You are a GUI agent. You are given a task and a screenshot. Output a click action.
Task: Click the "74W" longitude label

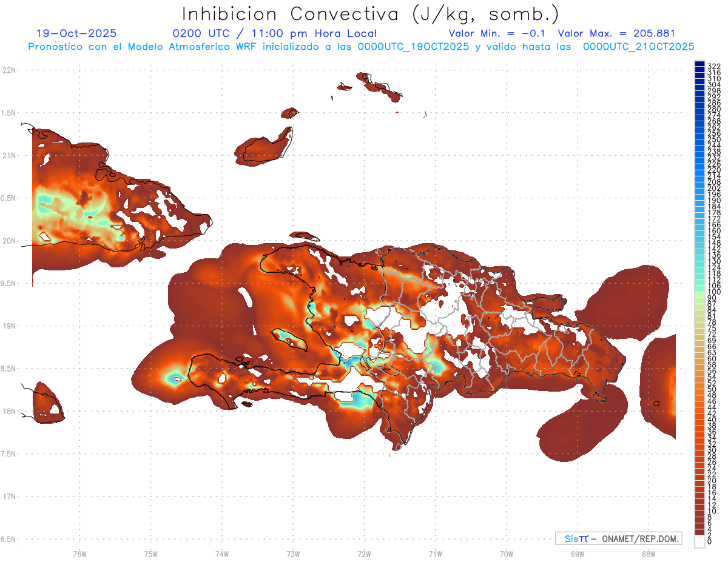click(222, 554)
